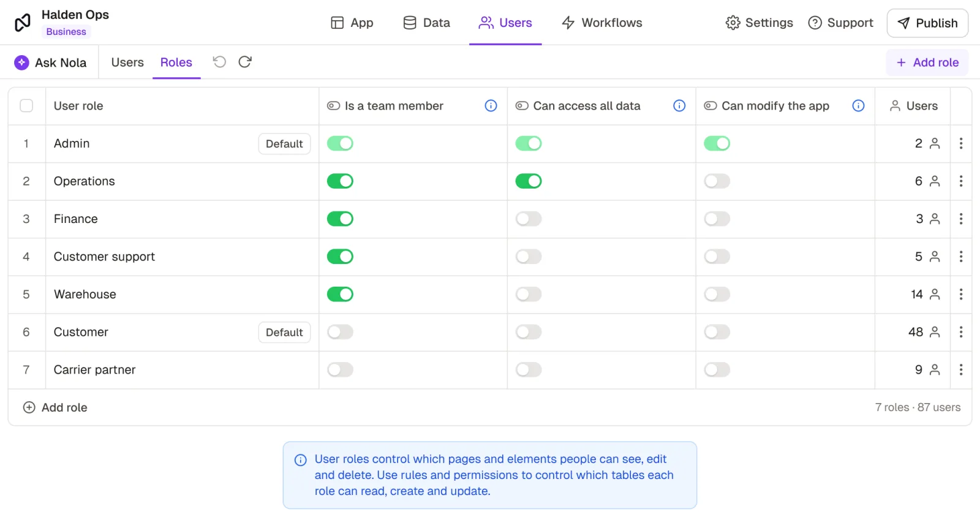Image resolution: width=980 pixels, height=528 pixels.
Task: Select the Users top navigation tab
Action: tap(505, 23)
